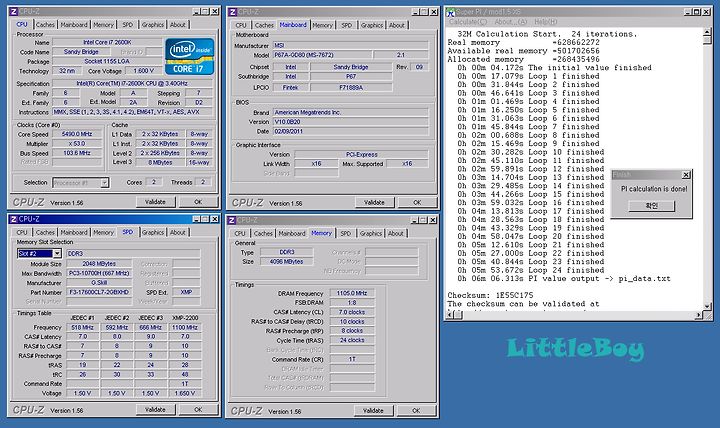Click the Super PI vertical scrollbar up arrow

pos(707,33)
